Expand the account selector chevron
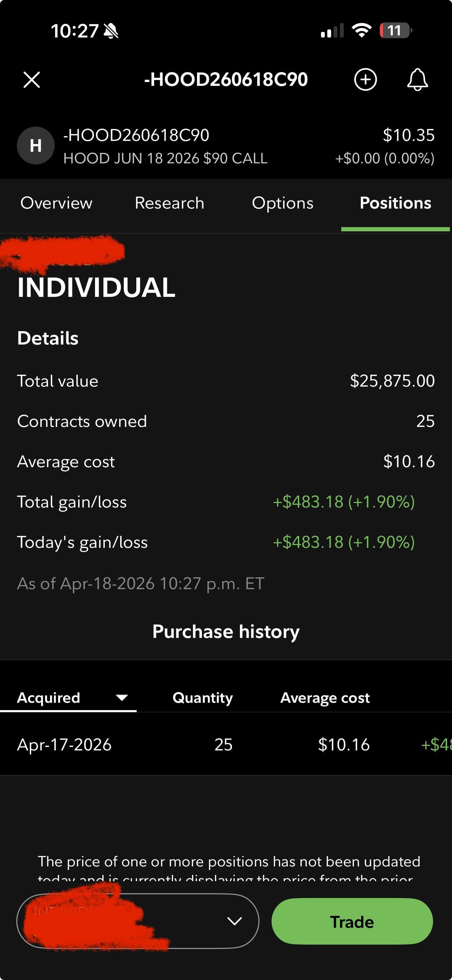 click(x=234, y=921)
